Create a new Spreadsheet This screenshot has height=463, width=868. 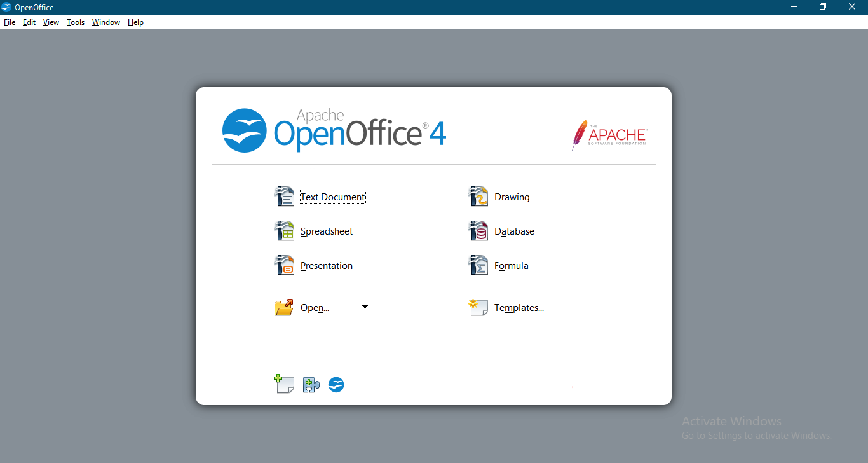tap(327, 231)
